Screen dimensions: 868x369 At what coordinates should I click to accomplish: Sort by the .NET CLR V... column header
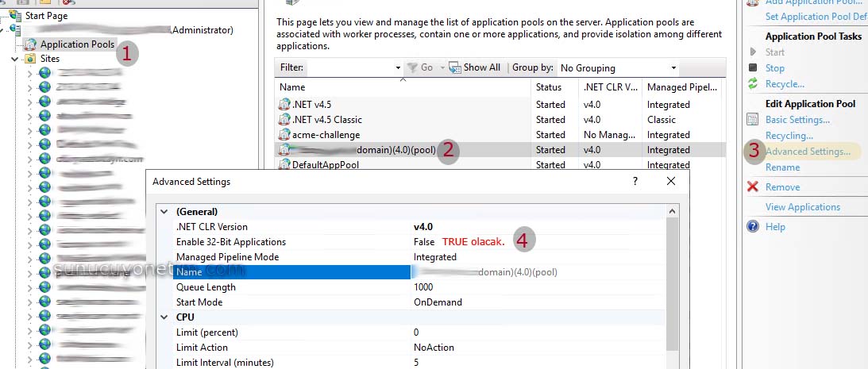coord(611,86)
